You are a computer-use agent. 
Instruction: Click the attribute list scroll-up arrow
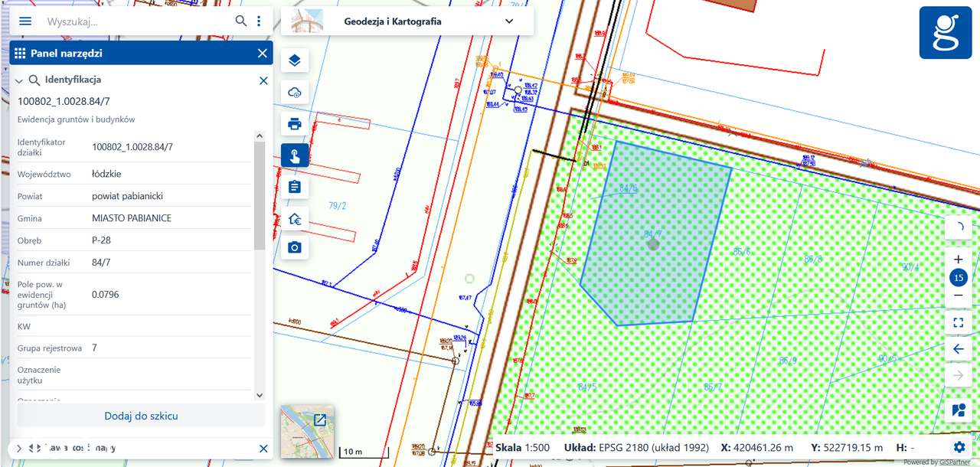coord(259,136)
